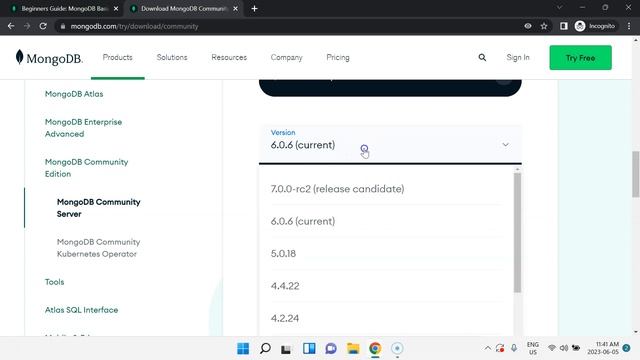Open the site search icon
Viewport: 640px width, 360px height.
click(482, 58)
